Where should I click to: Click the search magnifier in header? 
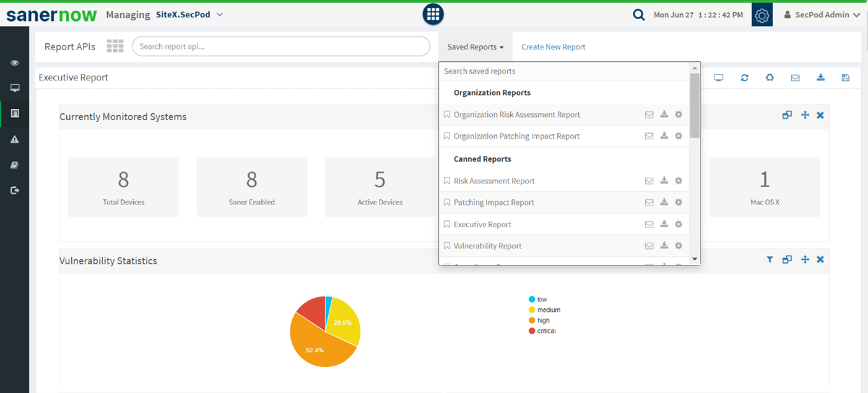point(638,15)
